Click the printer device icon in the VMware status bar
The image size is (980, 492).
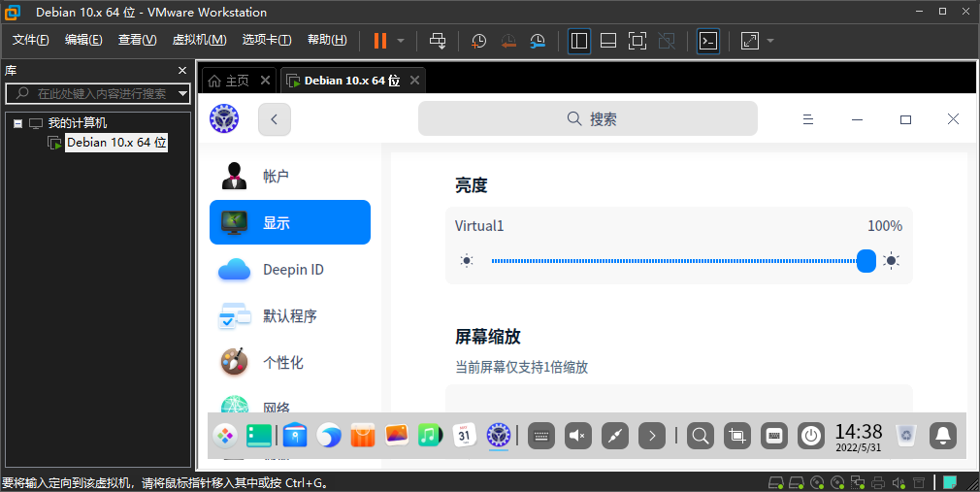tap(878, 482)
